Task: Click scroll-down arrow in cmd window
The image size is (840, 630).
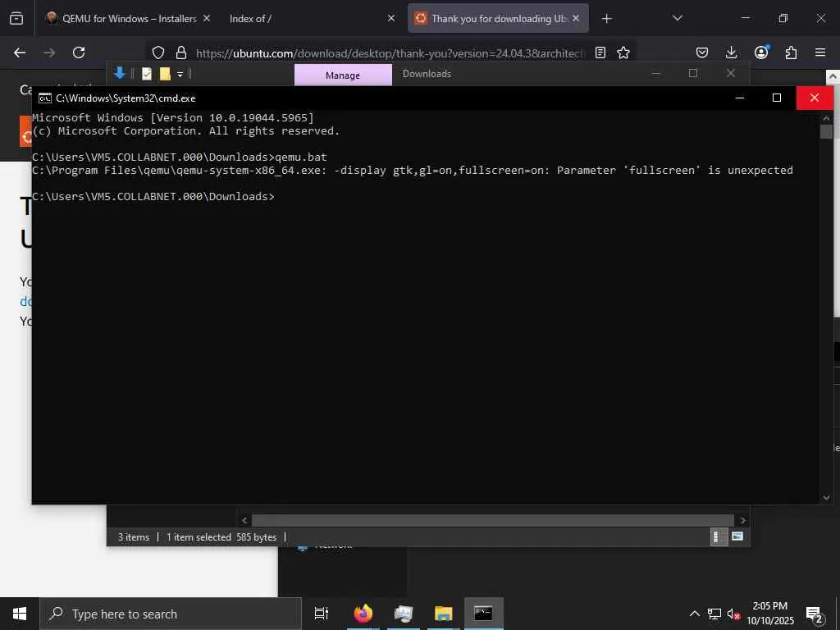Action: pyautogui.click(x=826, y=498)
